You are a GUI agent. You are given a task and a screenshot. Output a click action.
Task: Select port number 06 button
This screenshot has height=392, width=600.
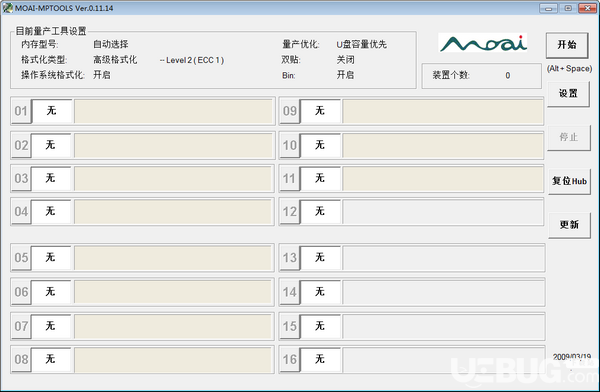click(x=21, y=292)
